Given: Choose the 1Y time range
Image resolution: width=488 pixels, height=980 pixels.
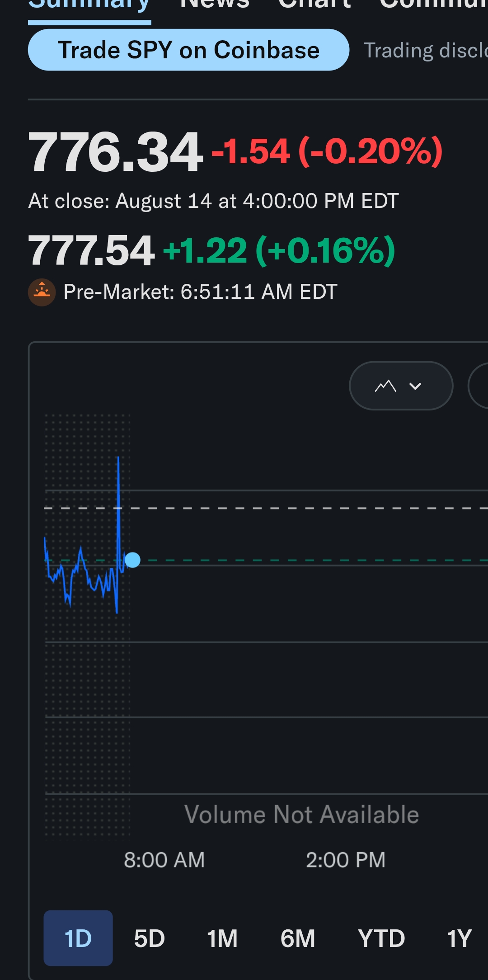Looking at the screenshot, I should (460, 938).
